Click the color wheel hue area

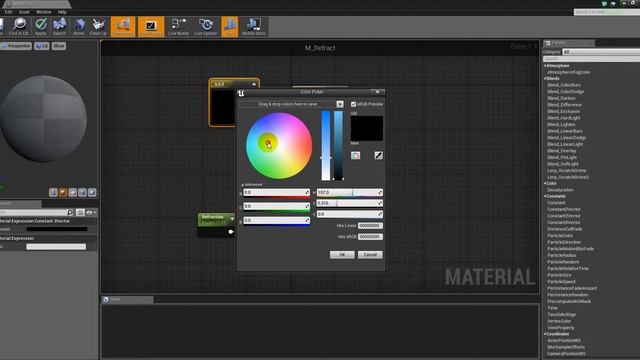tap(279, 146)
